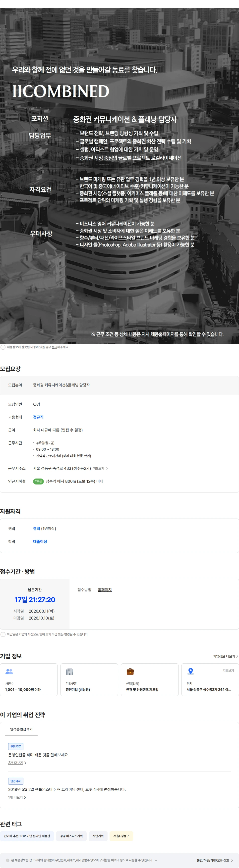The height and width of the screenshot is (868, 239).
Task: Expand the copyright notice dropdown arrow
Action: 156,860
